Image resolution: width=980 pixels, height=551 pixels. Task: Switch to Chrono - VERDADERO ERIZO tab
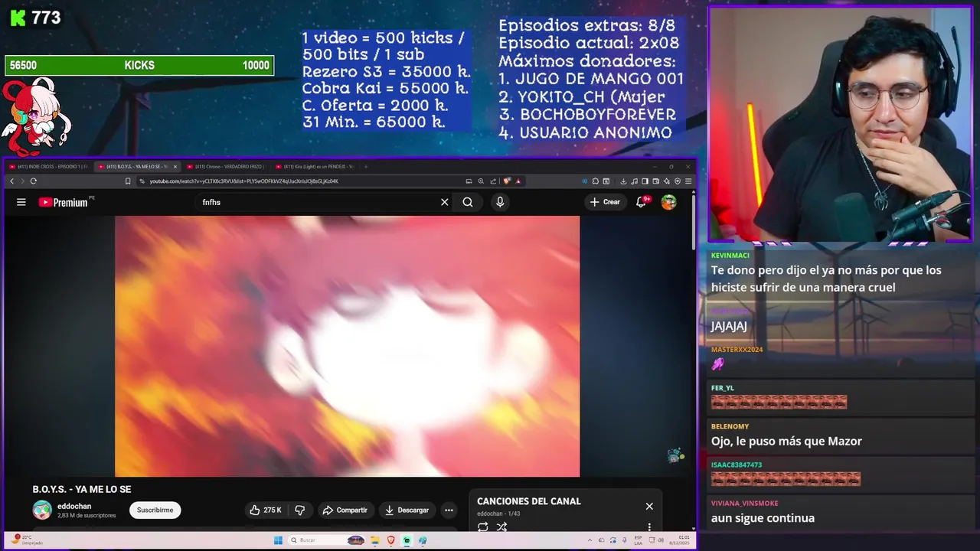coord(226,166)
